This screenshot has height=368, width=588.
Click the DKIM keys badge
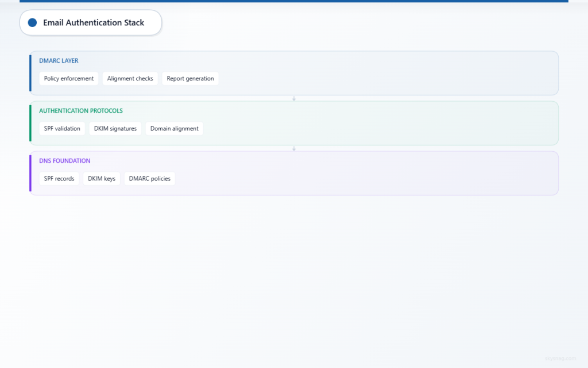[x=101, y=178]
